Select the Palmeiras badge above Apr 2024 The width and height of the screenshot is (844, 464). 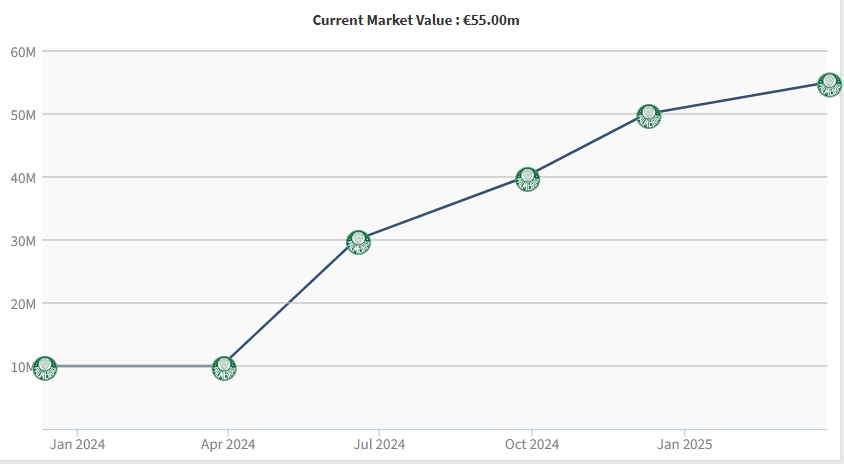coord(225,368)
